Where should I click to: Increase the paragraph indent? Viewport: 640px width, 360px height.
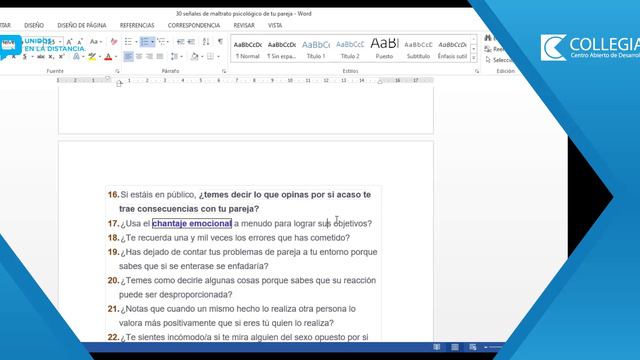click(191, 42)
